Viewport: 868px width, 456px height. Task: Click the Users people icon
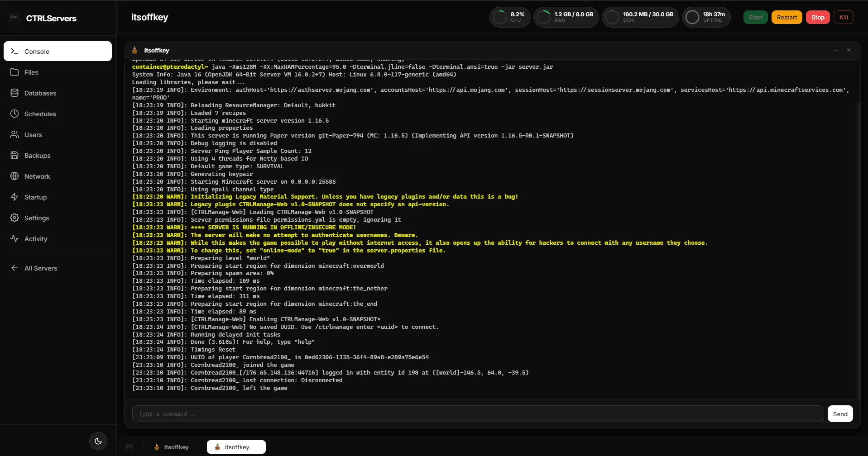(14, 134)
